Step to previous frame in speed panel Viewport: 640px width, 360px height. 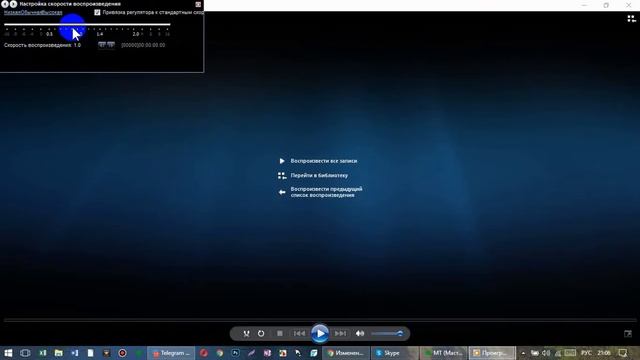point(102,45)
